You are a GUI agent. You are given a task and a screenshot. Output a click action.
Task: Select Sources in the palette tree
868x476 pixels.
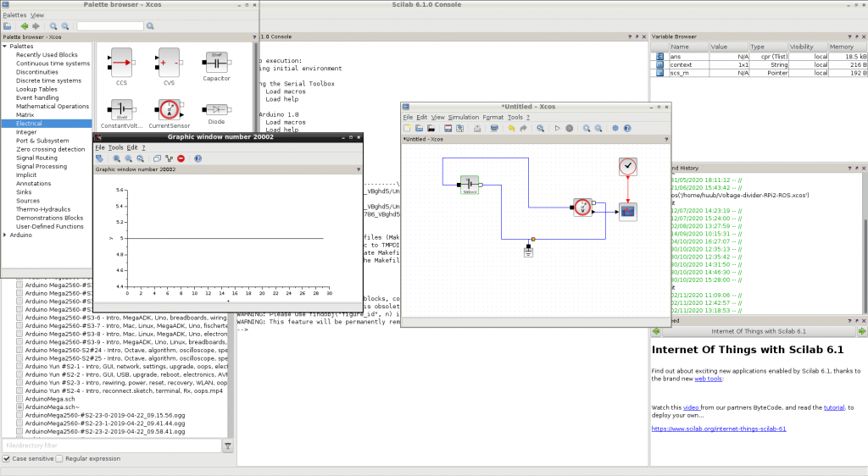28,201
